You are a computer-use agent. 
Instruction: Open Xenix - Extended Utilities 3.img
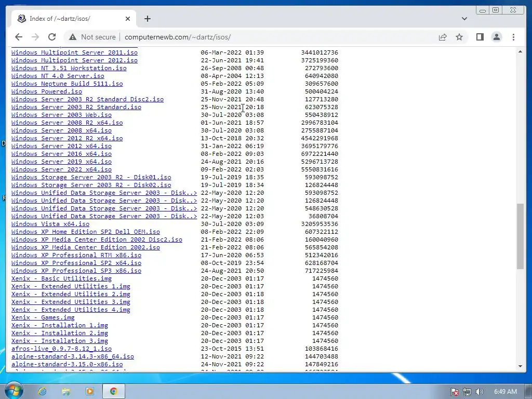pyautogui.click(x=71, y=302)
